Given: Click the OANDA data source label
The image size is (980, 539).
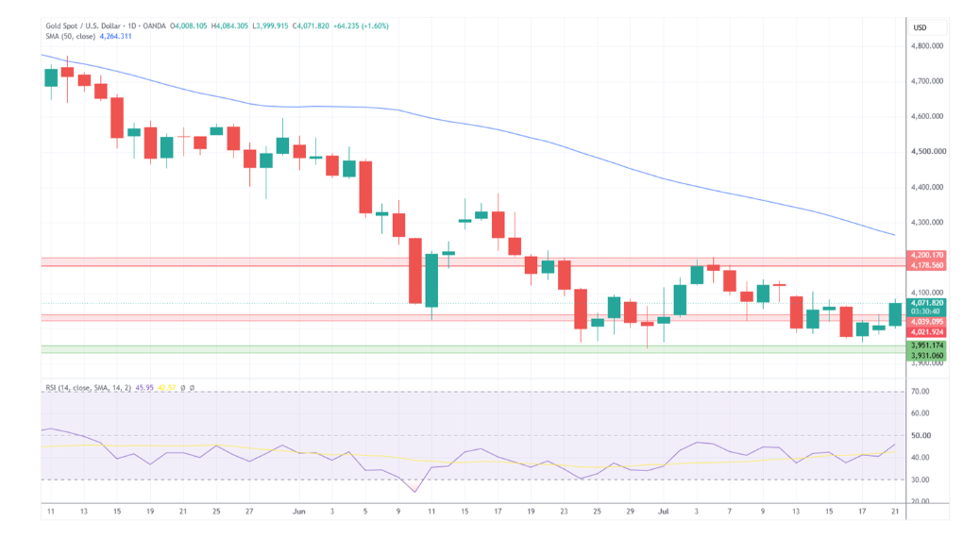Looking at the screenshot, I should point(155,26).
